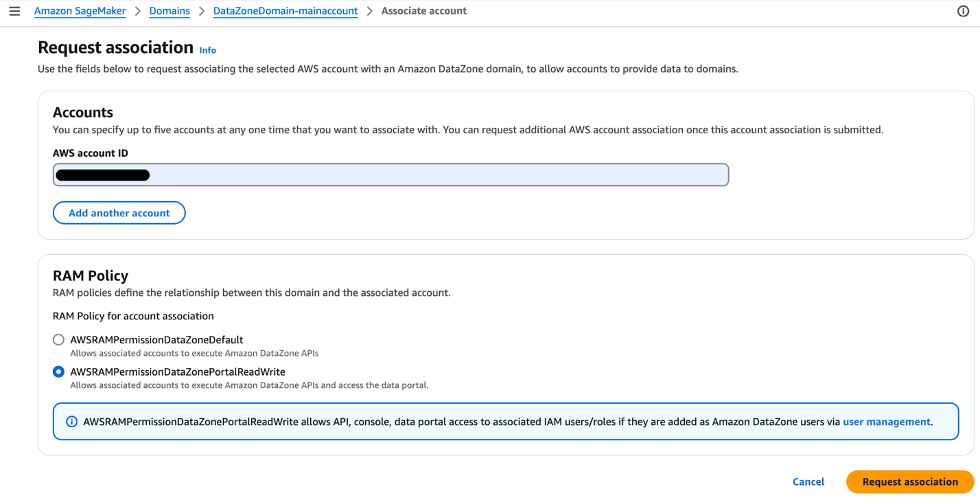Follow the user management link
Image resolution: width=980 pixels, height=500 pixels.
(x=887, y=422)
